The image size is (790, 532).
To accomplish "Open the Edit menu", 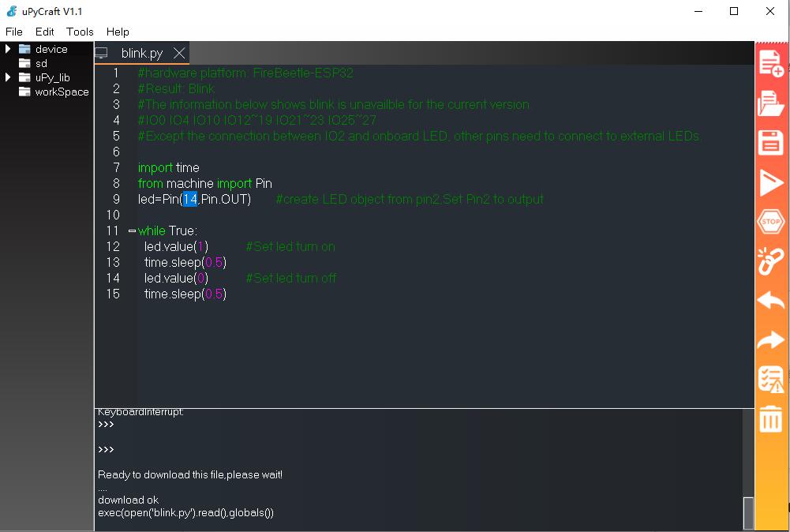I will point(44,32).
